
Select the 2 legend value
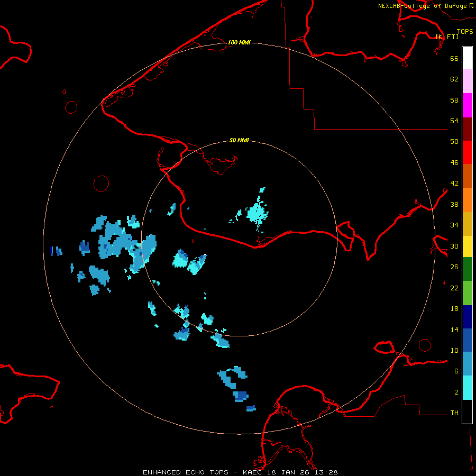pyautogui.click(x=456, y=392)
